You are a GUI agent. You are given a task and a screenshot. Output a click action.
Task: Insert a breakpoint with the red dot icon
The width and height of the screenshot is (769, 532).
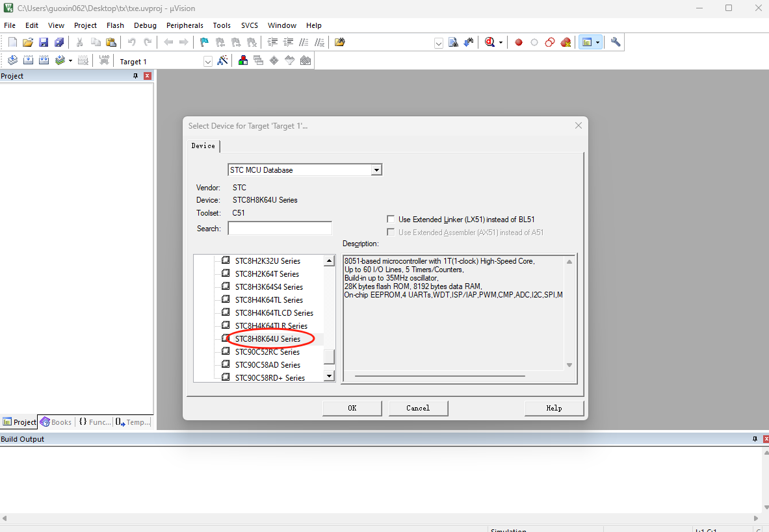click(x=518, y=42)
